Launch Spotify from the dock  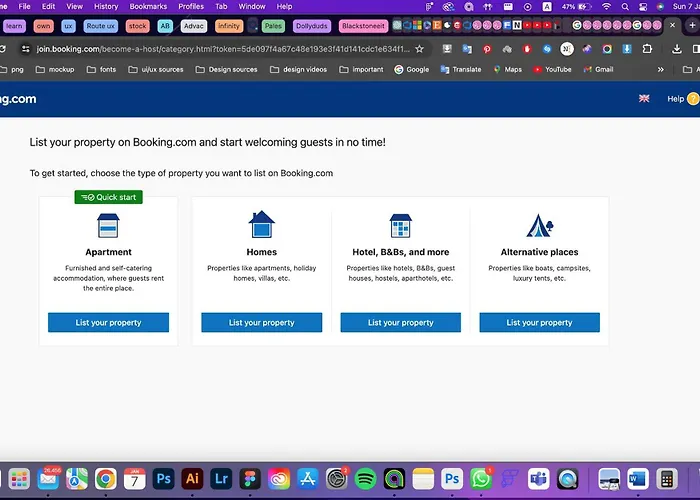click(365, 479)
